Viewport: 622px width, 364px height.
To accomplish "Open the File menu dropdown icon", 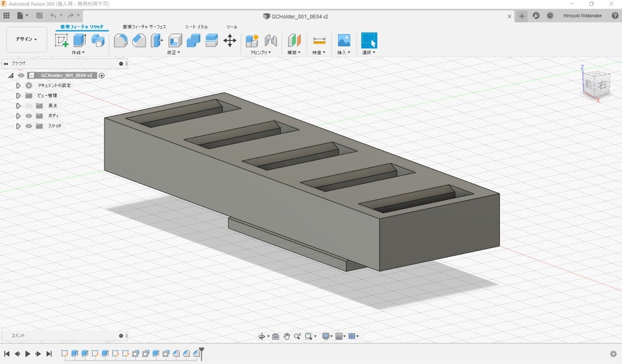I will click(22, 16).
